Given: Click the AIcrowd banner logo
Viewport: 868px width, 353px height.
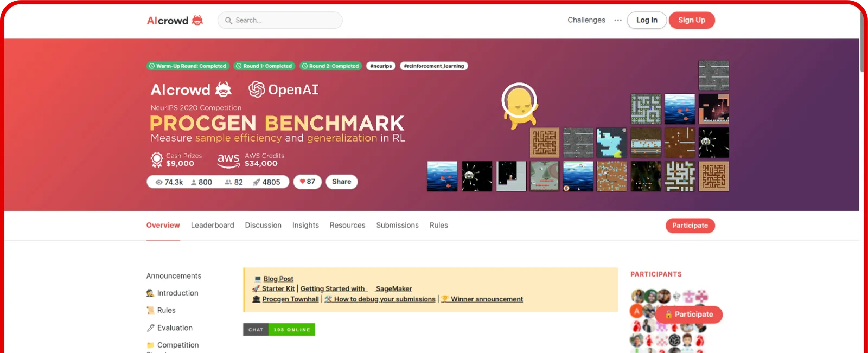Looking at the screenshot, I should 191,89.
